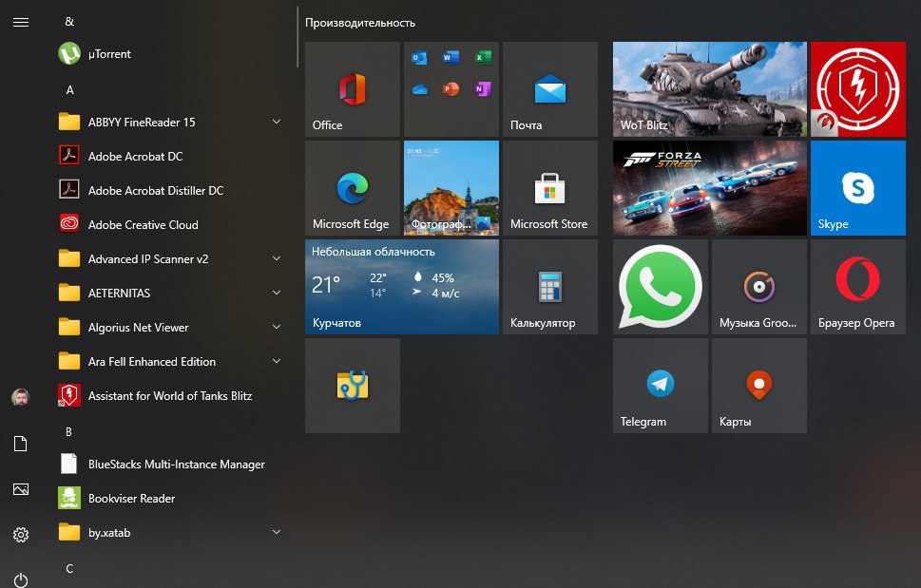Open the weather tile for Курчатов
The height and width of the screenshot is (588, 921).
402,286
